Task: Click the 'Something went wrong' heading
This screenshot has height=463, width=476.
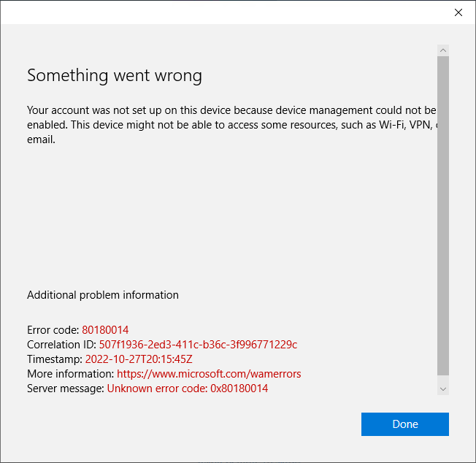Action: click(x=115, y=75)
